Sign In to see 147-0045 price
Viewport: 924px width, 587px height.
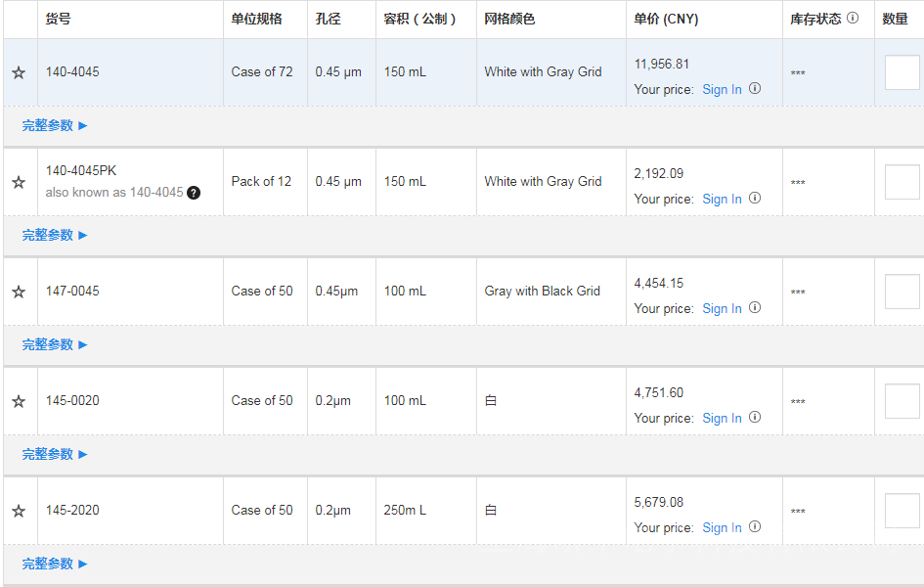(x=722, y=308)
